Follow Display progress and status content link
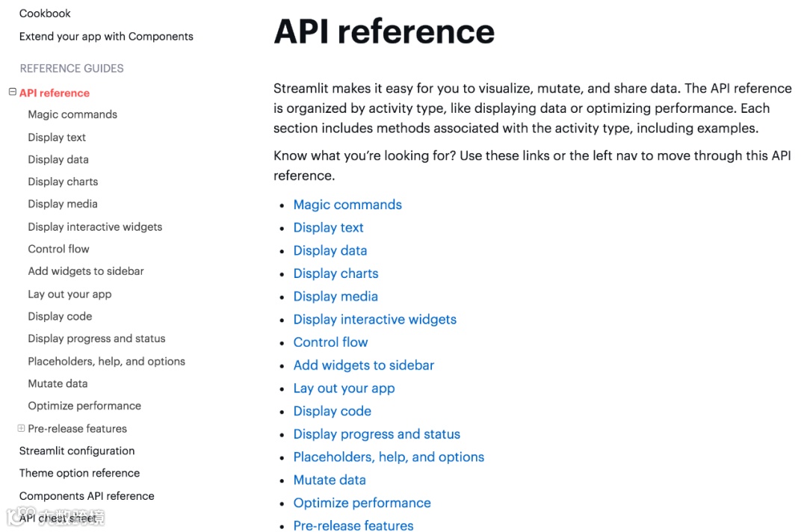This screenshot has width=807, height=532. click(x=377, y=434)
